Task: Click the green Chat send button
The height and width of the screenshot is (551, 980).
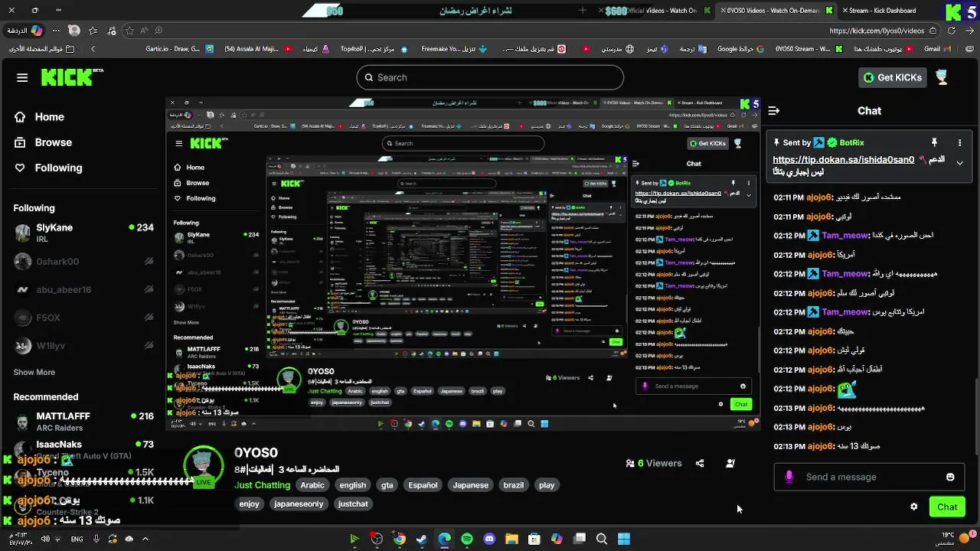Action: tap(947, 507)
